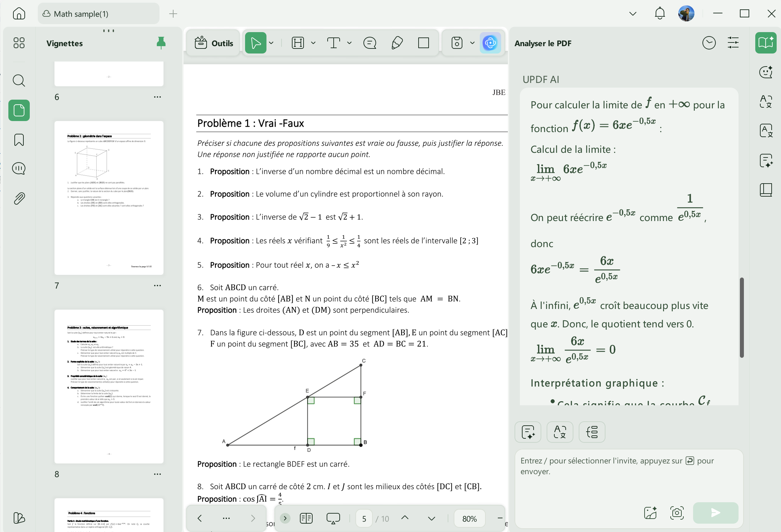Collapse the bottom toolbar chevron
The height and width of the screenshot is (532, 781).
click(x=285, y=519)
